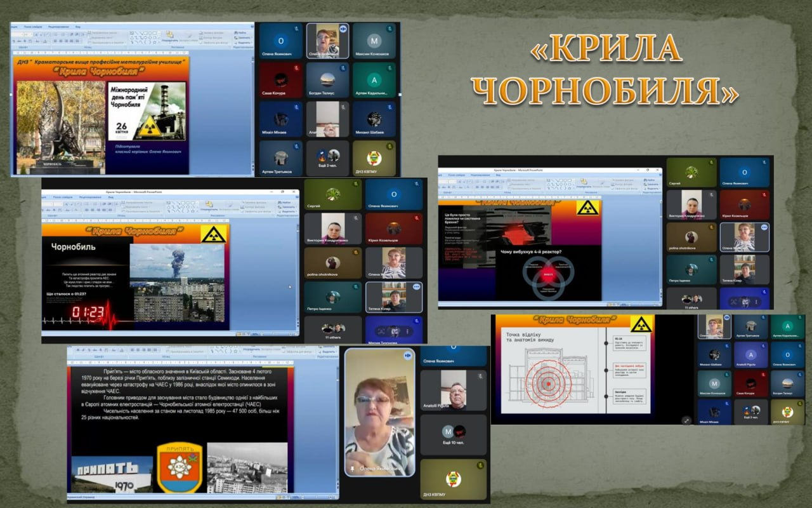
Task: Open the 'Вид' ribbon tab above the title slide
Action: (x=78, y=27)
